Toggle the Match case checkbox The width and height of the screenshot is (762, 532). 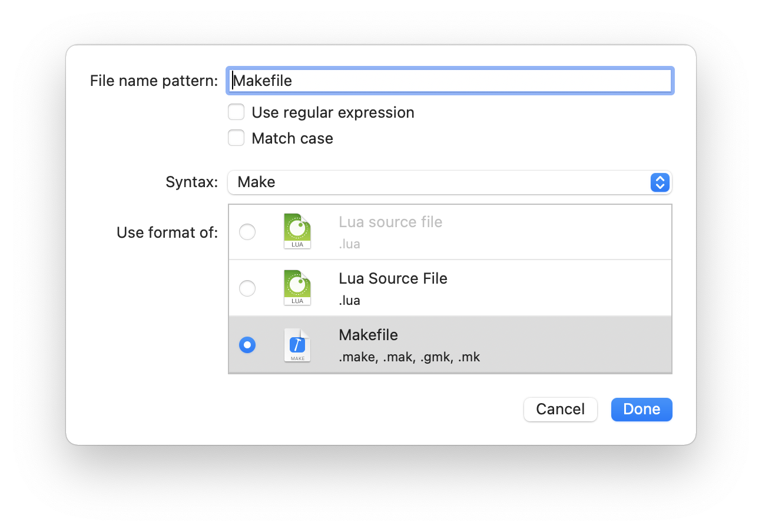click(x=236, y=138)
